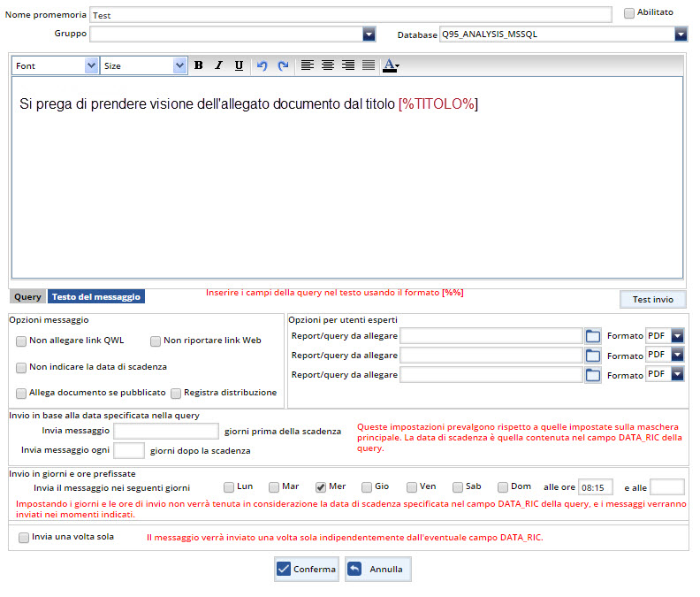Open the Font family dropdown

(91, 65)
